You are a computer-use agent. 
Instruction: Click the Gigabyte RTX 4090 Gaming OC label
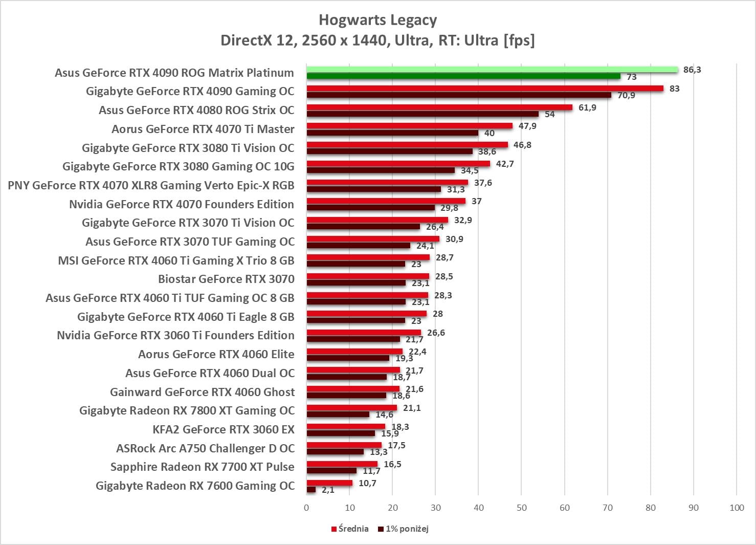click(190, 91)
